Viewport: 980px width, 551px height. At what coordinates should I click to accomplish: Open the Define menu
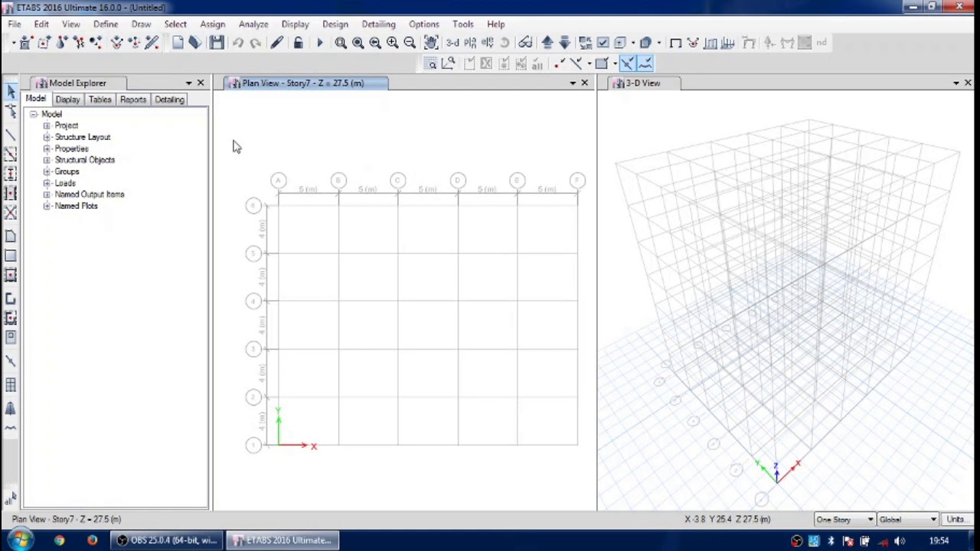click(106, 24)
